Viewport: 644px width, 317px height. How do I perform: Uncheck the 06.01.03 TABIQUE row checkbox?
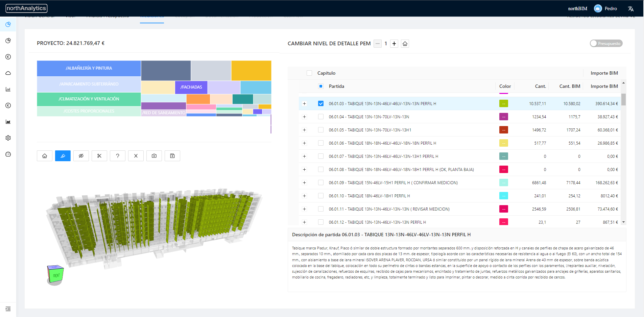pos(321,103)
